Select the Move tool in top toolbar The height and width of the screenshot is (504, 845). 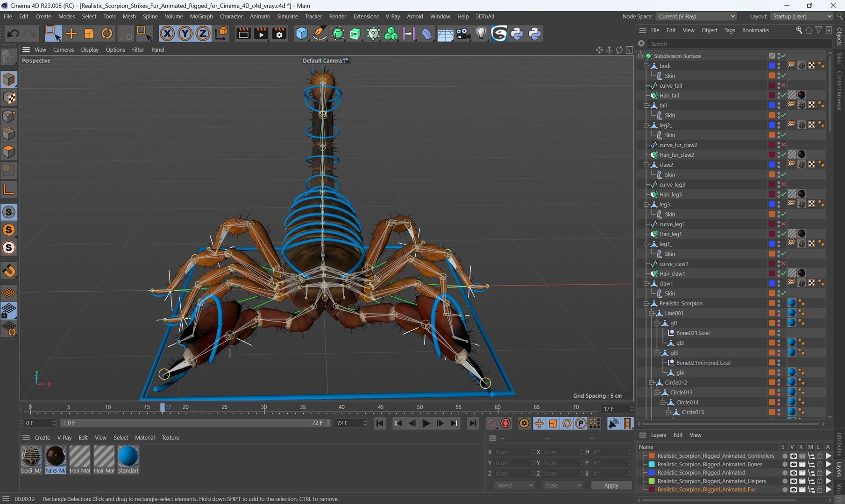click(71, 34)
